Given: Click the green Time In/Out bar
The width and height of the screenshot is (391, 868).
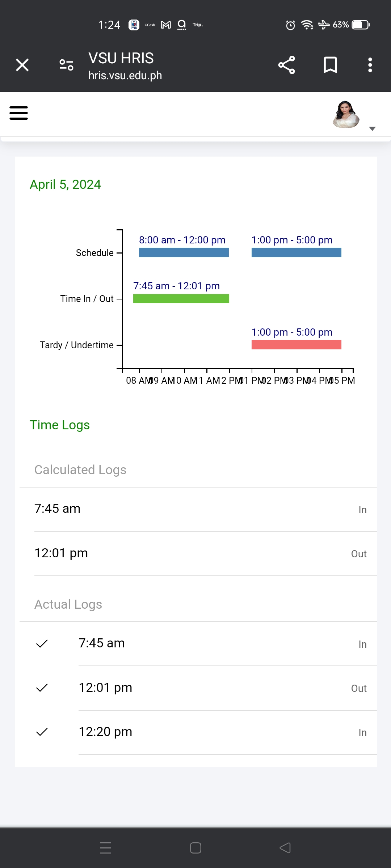Looking at the screenshot, I should pos(181,298).
